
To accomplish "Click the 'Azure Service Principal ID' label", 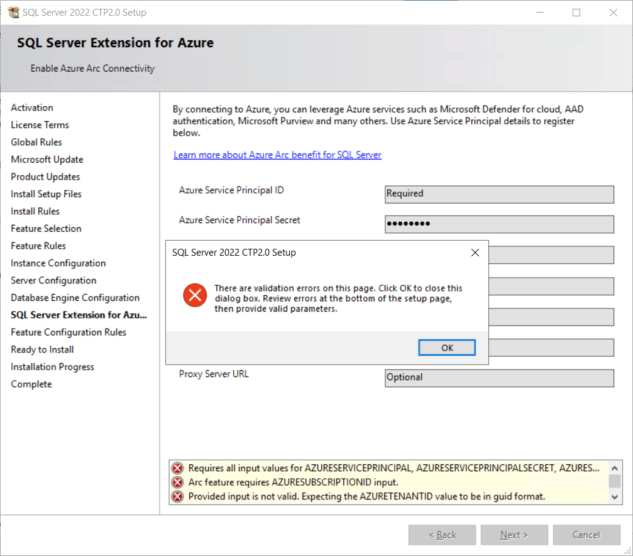I will click(231, 190).
